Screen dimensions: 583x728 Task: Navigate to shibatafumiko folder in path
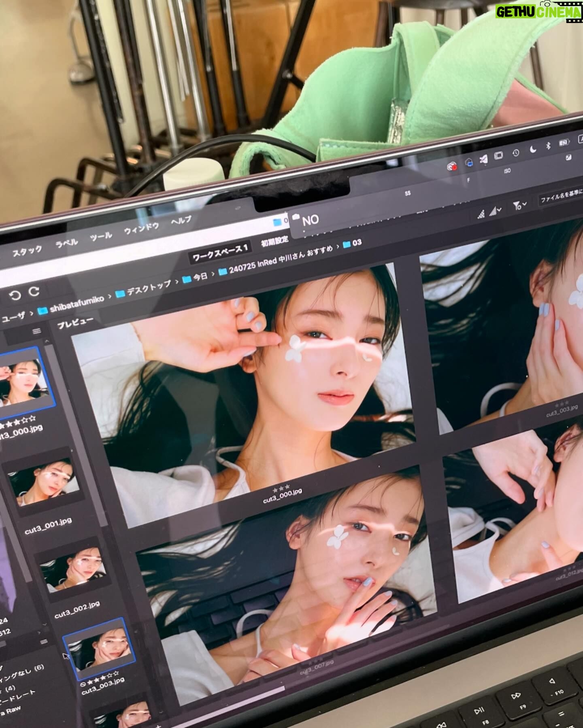coord(77,304)
